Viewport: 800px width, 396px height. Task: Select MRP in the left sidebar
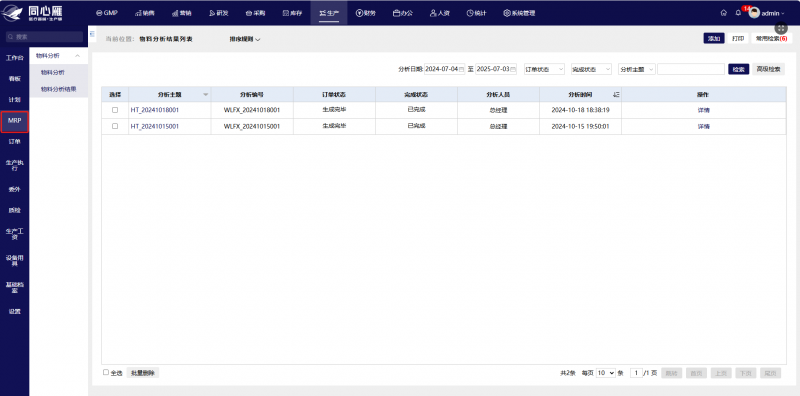pyautogui.click(x=14, y=121)
